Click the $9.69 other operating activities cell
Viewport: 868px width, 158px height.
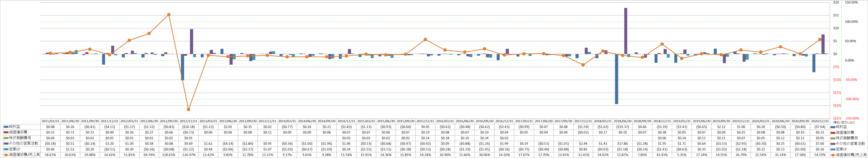click(189, 144)
